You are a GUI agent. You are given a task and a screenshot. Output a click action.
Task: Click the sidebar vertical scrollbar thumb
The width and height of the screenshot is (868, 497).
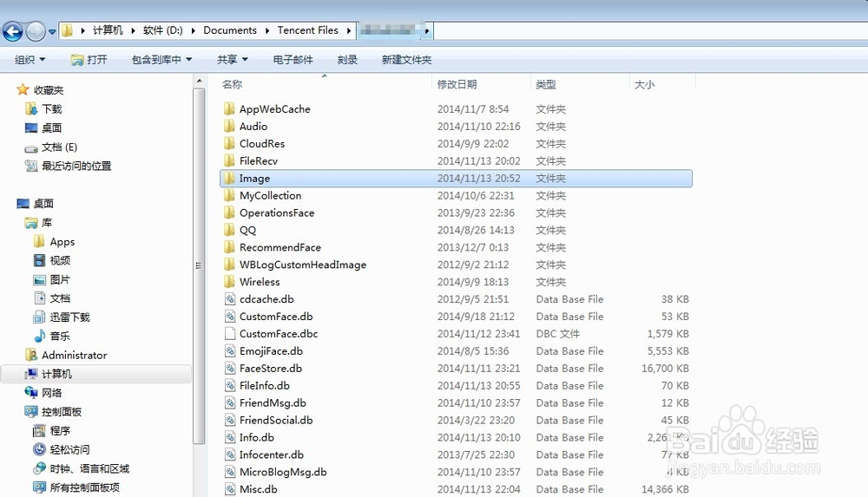coord(200,265)
